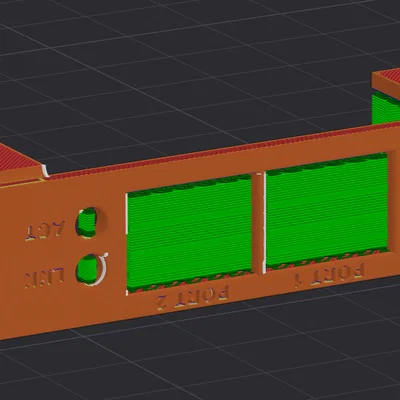Screen dimensions: 400x400
Task: Click the LNK LED hole on the panel
Action: pos(87,269)
